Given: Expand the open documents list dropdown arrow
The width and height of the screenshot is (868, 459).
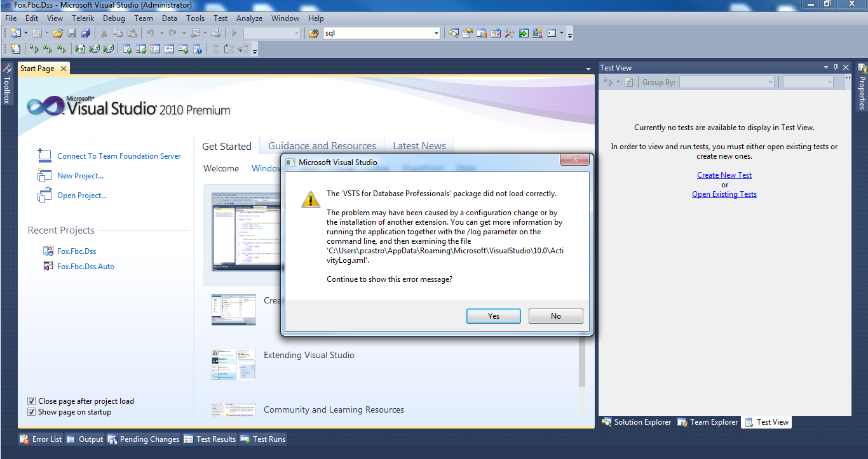Looking at the screenshot, I should coord(588,69).
